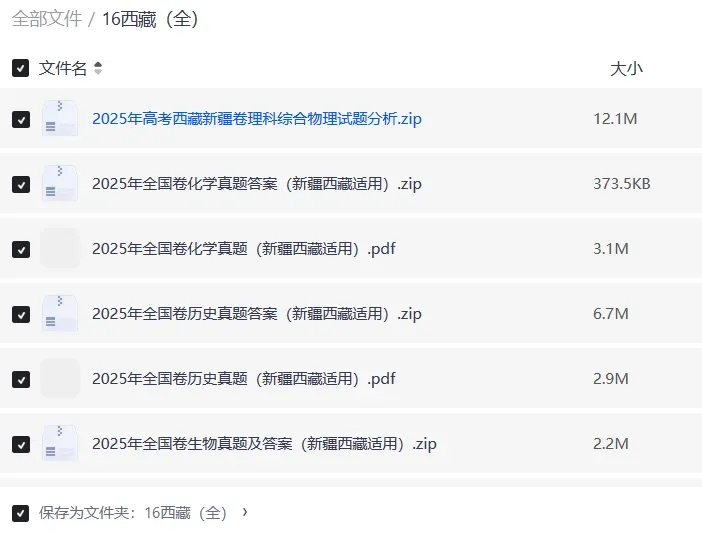Open 2025年全国卷生物真题及答案（新疆西藏适用）.zip

265,443
